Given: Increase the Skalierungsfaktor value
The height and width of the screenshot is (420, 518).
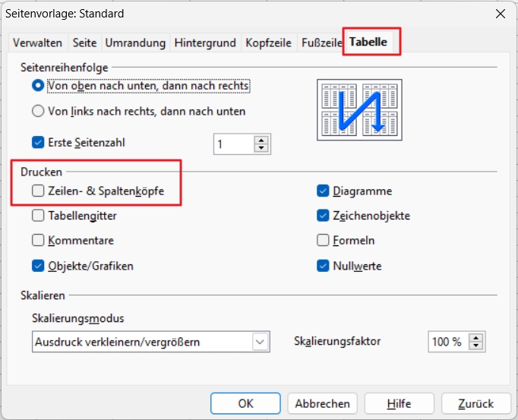Looking at the screenshot, I should 476,338.
